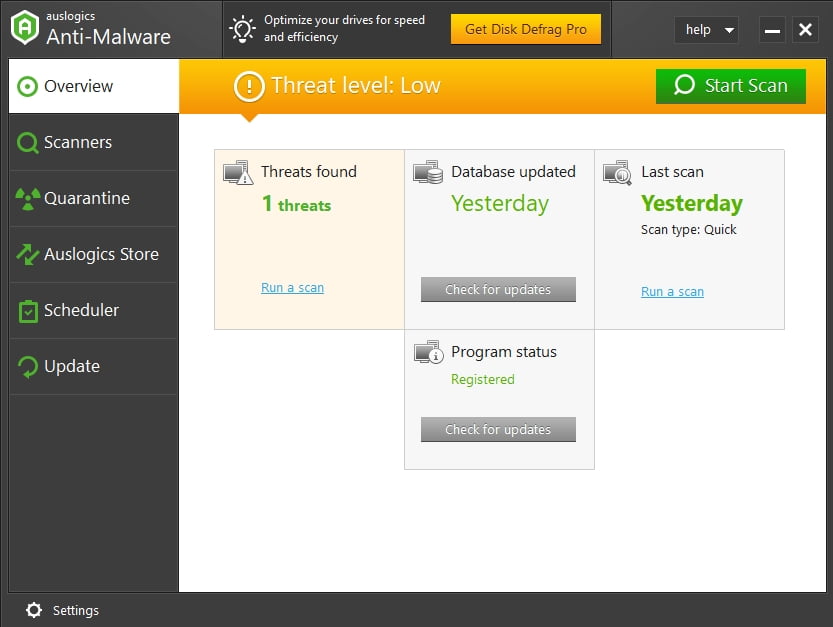Check for database updates
This screenshot has height=627, width=833.
pos(498,289)
